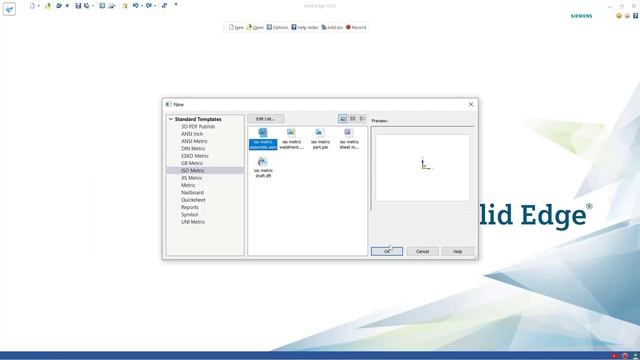The width and height of the screenshot is (640, 360).
Task: Select iso metric draft.dft template icon
Action: (x=263, y=168)
